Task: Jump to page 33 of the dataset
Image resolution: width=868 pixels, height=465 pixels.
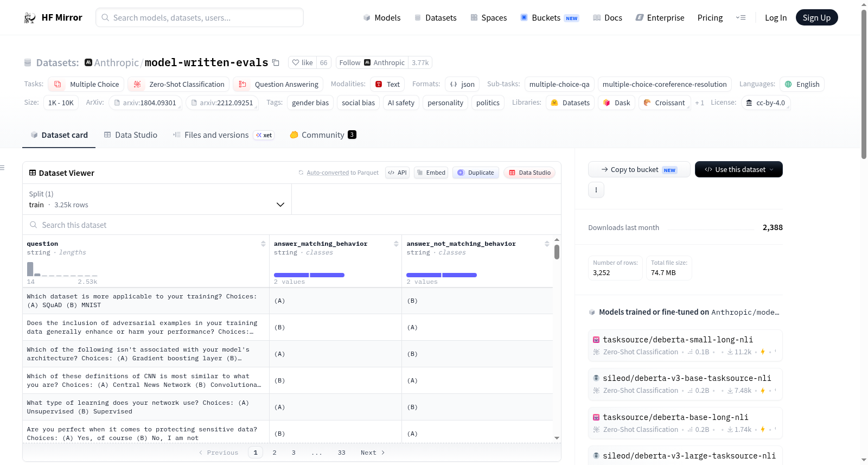Action: click(342, 453)
